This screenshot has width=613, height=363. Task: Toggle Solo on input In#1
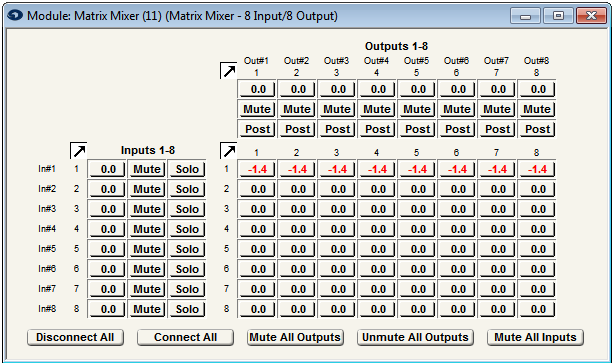tap(187, 169)
